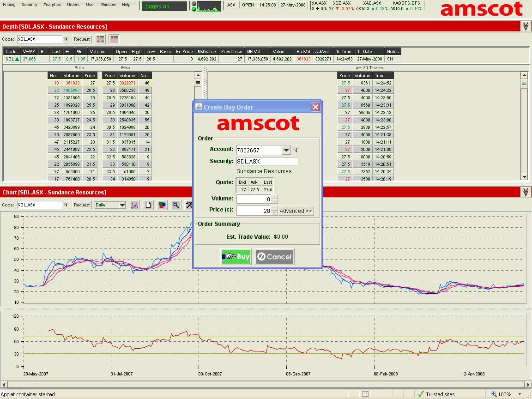
Task: Open the Pricing menu
Action: 9,5
